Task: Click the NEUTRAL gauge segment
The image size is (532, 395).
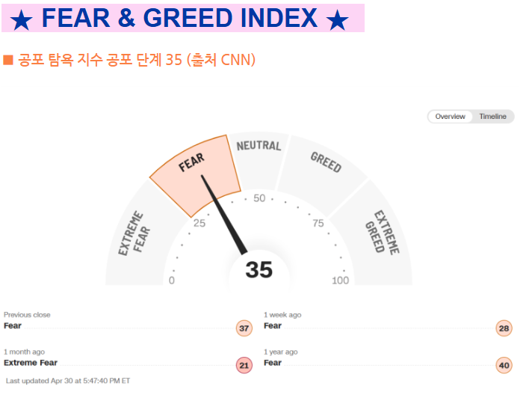Action: [259, 159]
